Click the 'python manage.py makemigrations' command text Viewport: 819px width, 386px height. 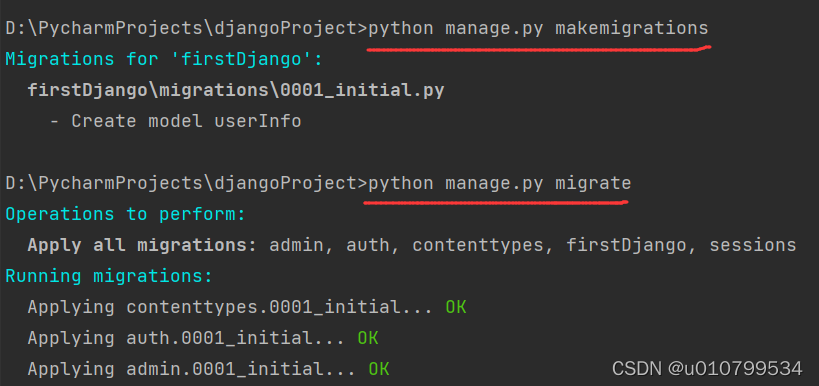click(539, 28)
